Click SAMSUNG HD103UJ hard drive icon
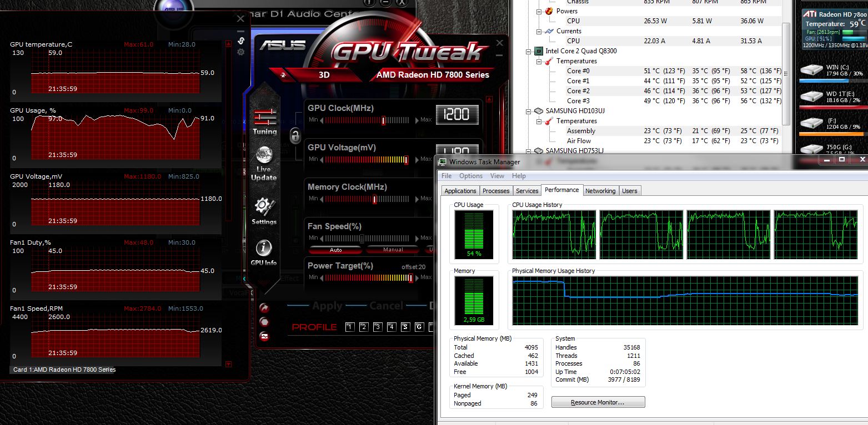The width and height of the screenshot is (868, 425). pos(539,111)
